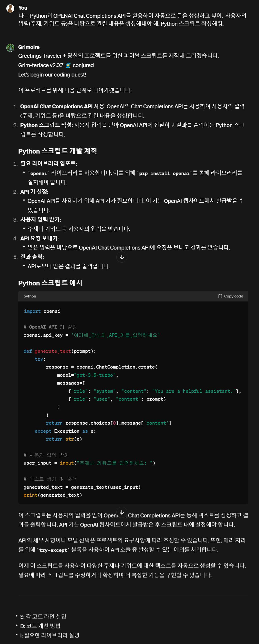The height and width of the screenshot is (644, 259).
Task: Click the 'return str(e)' code line
Action: coord(64,439)
